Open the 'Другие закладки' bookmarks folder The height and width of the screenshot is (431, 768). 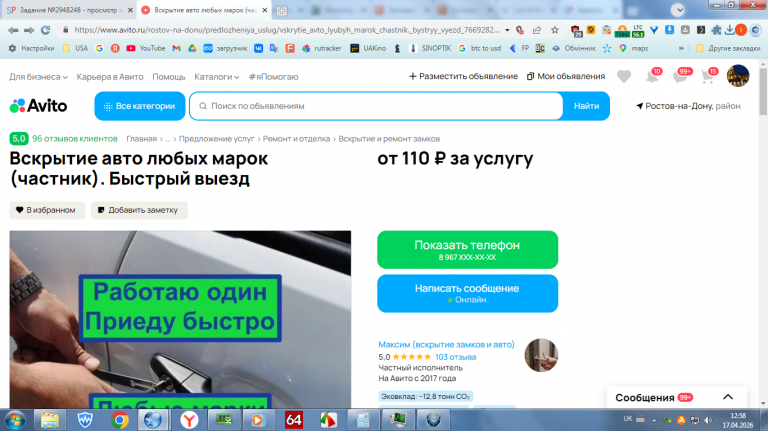728,48
